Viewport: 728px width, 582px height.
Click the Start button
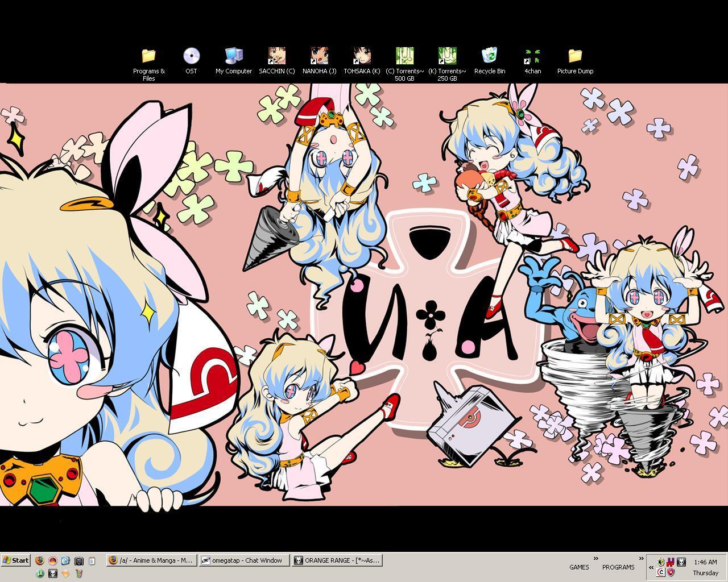16,560
